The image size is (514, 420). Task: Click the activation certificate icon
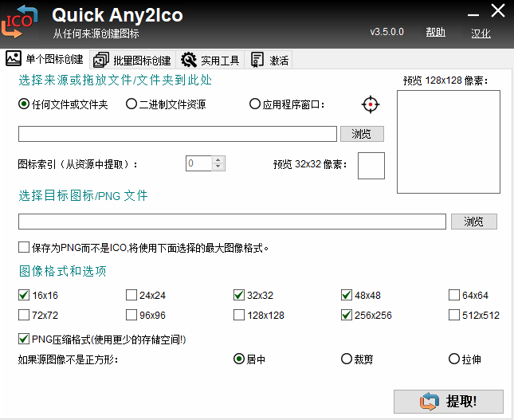[257, 60]
